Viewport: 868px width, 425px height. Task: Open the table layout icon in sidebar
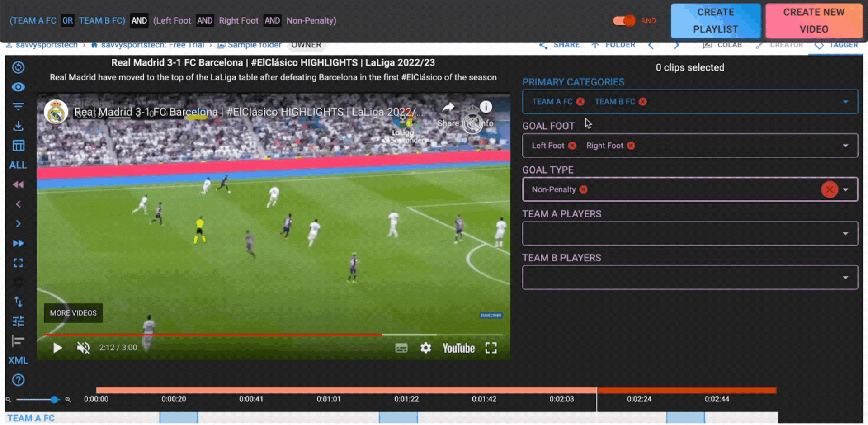(18, 146)
